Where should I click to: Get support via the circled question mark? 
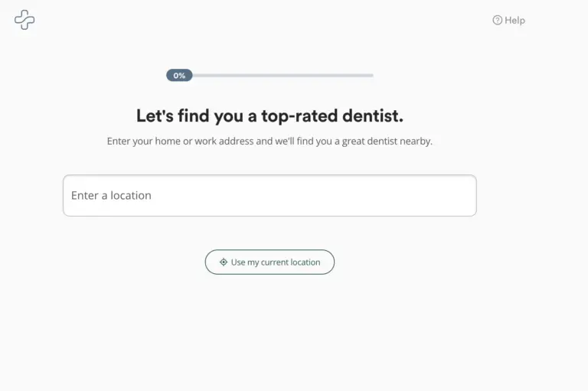[497, 20]
